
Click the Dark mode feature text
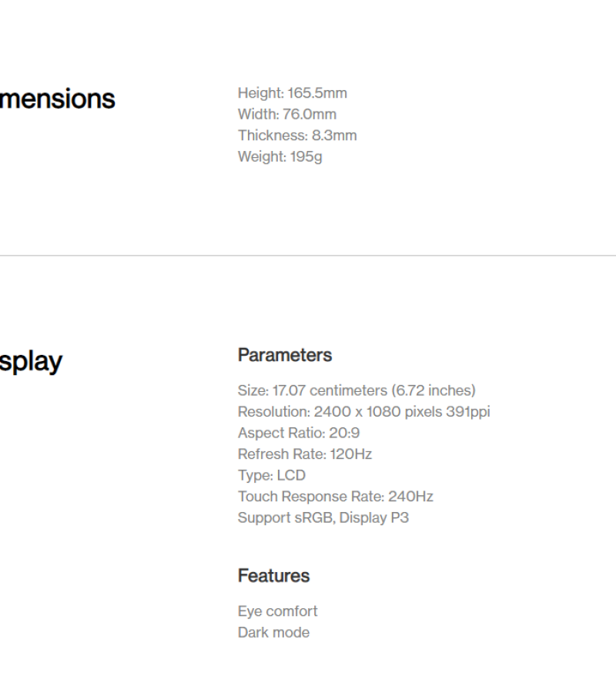click(x=273, y=632)
